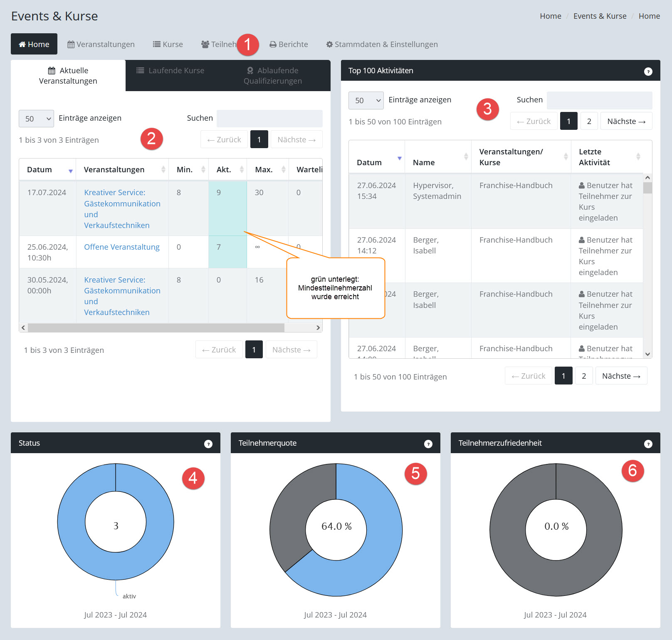Click help icon on Teilnehmerquote panel
The width and height of the screenshot is (672, 640).
pos(428,444)
